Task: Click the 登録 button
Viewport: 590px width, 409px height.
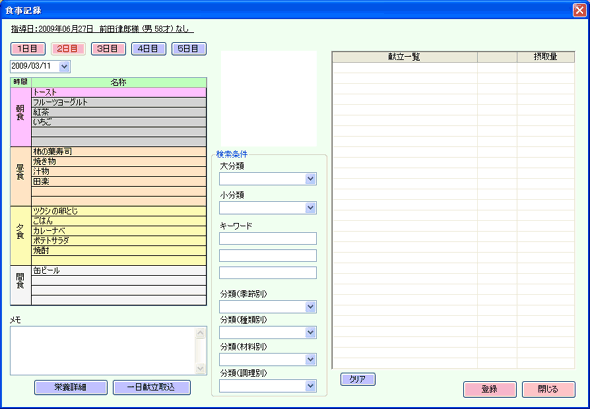Action: (x=490, y=389)
